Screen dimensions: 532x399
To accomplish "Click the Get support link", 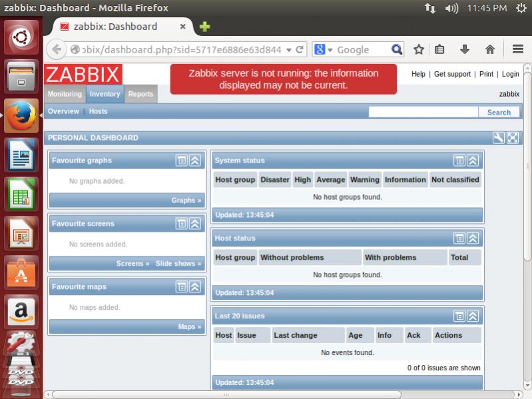I will [x=452, y=74].
